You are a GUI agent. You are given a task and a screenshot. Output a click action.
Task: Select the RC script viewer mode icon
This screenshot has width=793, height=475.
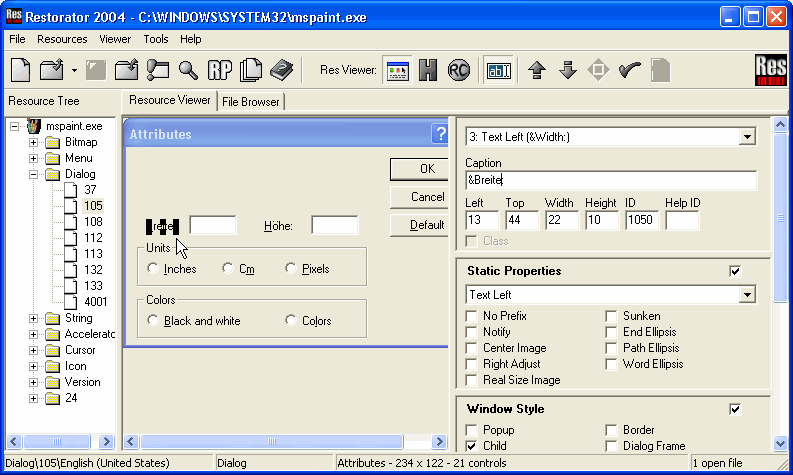(459, 70)
